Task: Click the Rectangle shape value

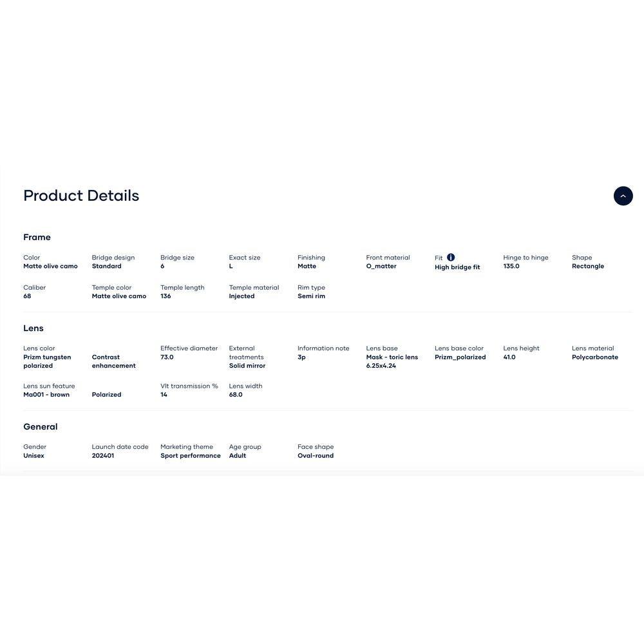Action: click(x=588, y=267)
